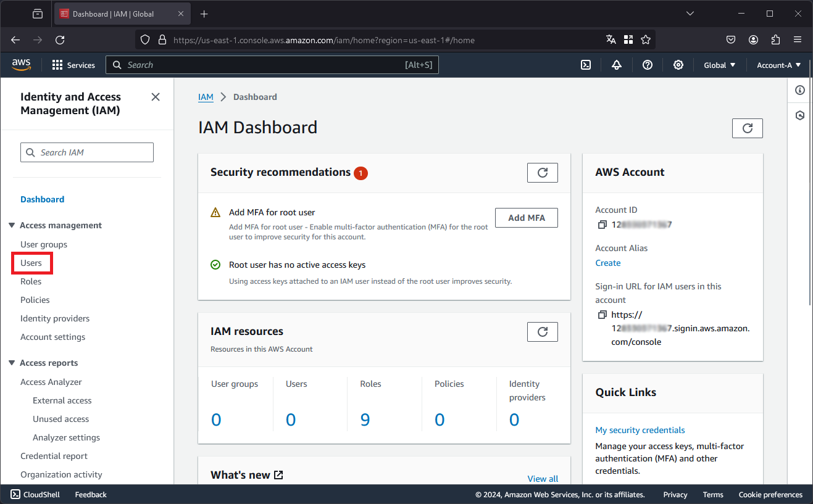Click the Policies count 0
The width and height of the screenshot is (813, 504).
click(440, 420)
